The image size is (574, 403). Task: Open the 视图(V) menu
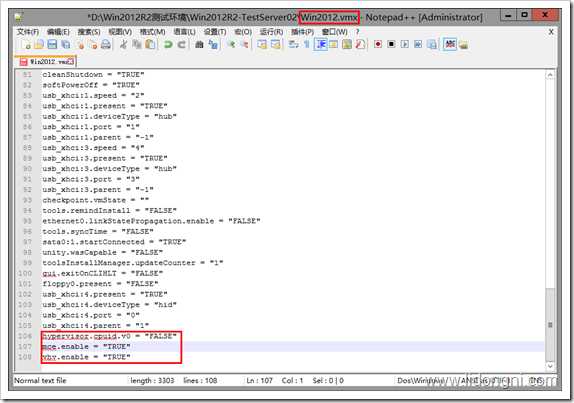120,32
